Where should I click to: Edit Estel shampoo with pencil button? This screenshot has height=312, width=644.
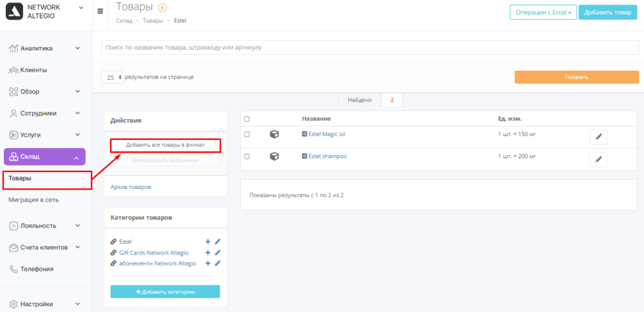(598, 159)
